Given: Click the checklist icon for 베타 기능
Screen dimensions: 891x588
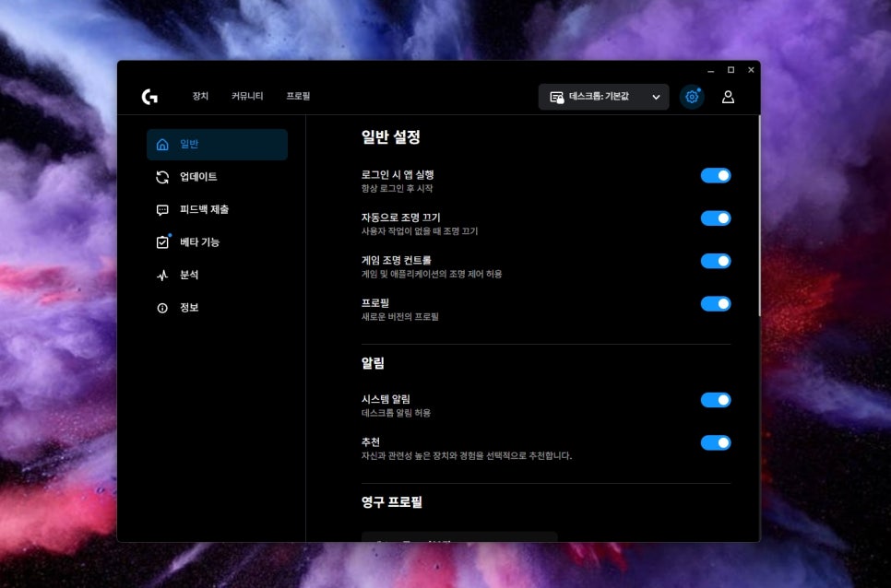Looking at the screenshot, I should tap(163, 242).
